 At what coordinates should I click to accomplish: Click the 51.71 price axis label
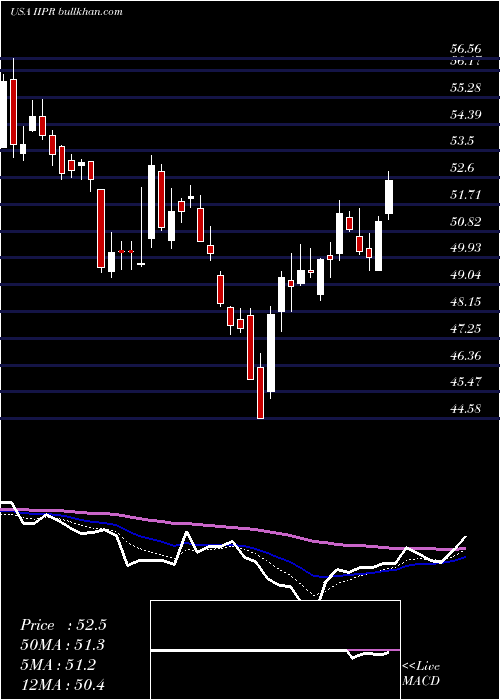point(466,195)
